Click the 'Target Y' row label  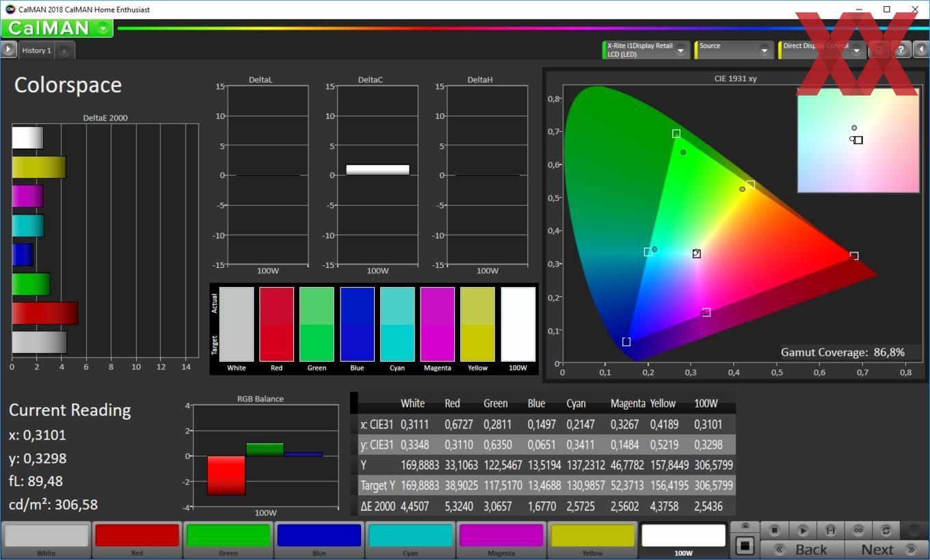(377, 486)
